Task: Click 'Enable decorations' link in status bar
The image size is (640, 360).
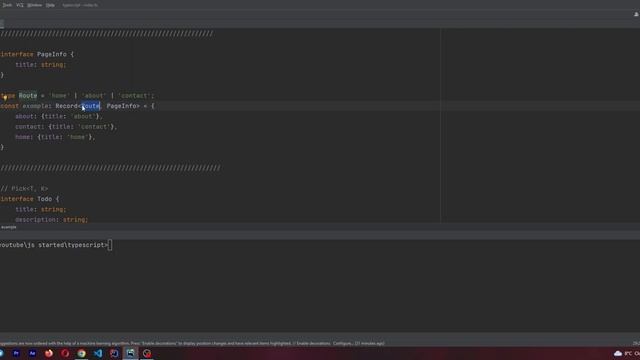Action: coord(313,344)
